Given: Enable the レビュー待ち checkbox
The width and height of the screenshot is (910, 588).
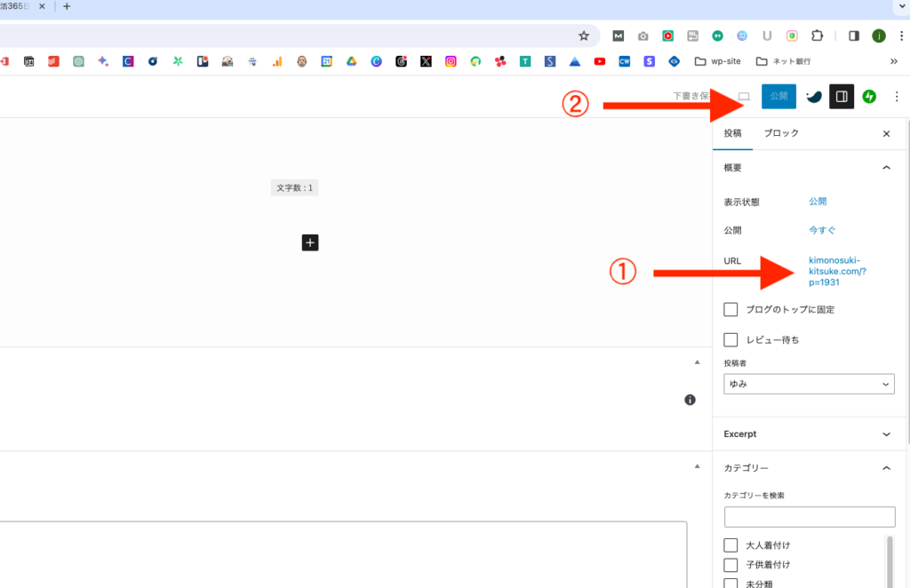Looking at the screenshot, I should click(731, 339).
